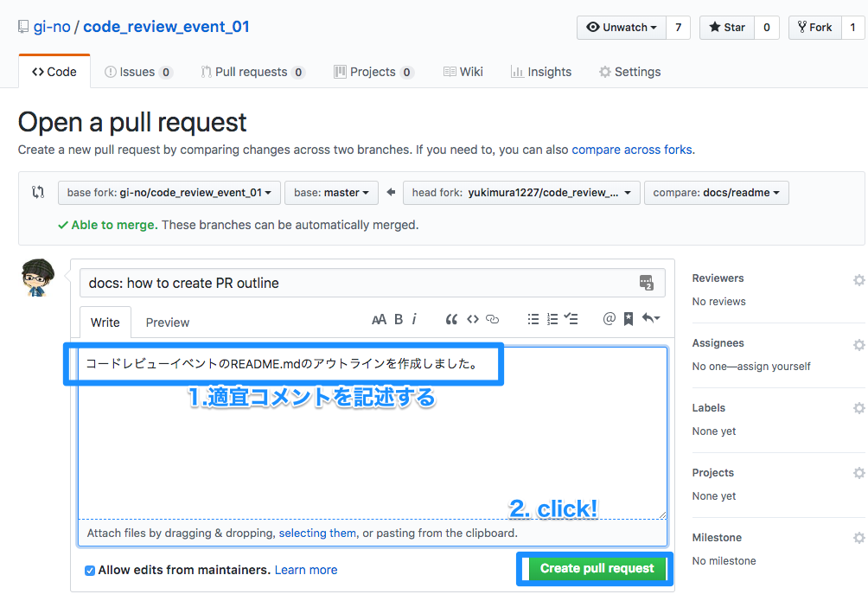Click the watchers count 7
The width and height of the screenshot is (868, 607).
point(678,27)
